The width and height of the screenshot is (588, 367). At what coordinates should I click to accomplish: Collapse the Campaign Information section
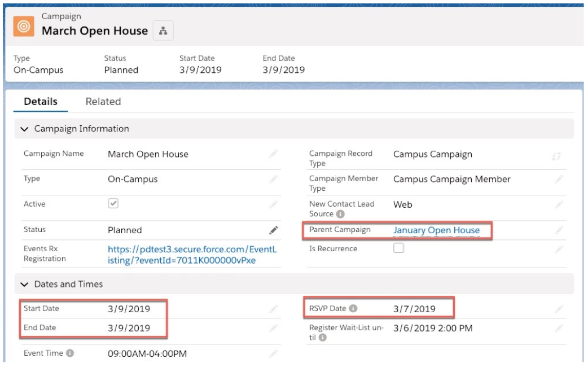point(24,129)
